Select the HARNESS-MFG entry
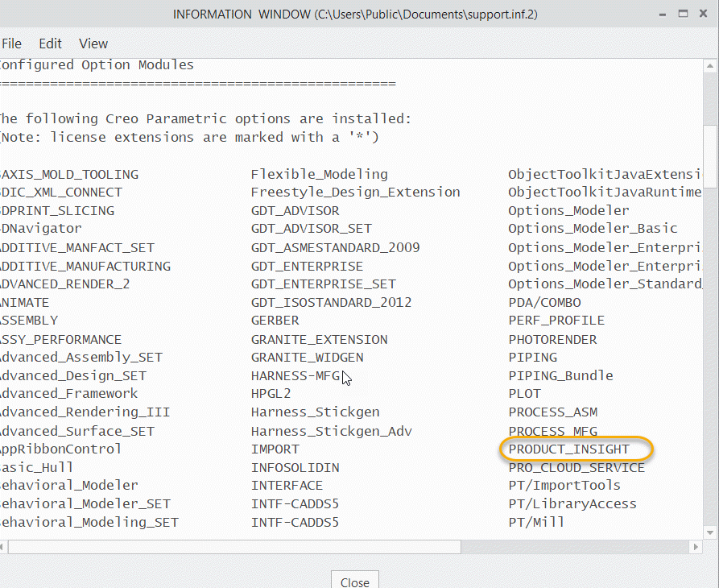The width and height of the screenshot is (719, 588). point(295,375)
